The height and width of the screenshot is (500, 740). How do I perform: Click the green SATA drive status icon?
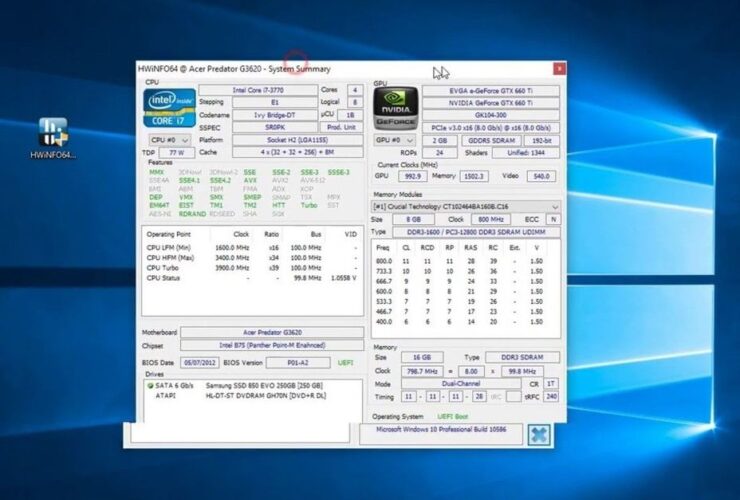pos(148,385)
